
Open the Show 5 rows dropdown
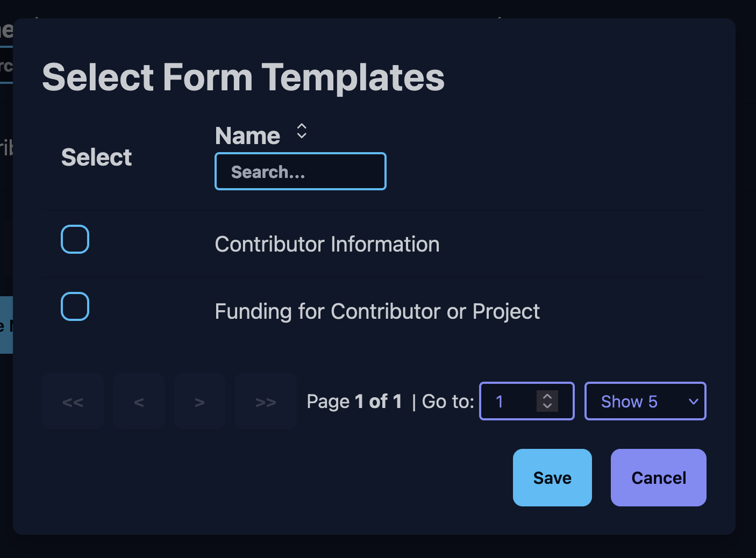click(645, 402)
